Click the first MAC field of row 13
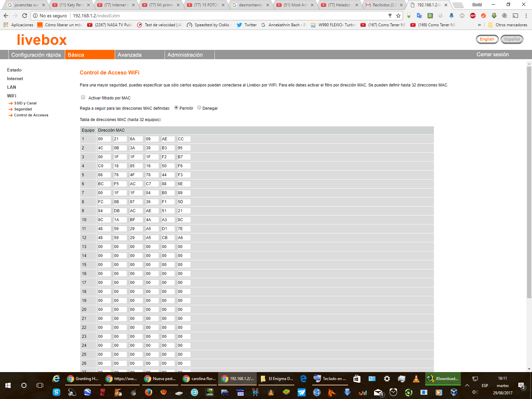This screenshot has height=399, width=532. (103, 247)
